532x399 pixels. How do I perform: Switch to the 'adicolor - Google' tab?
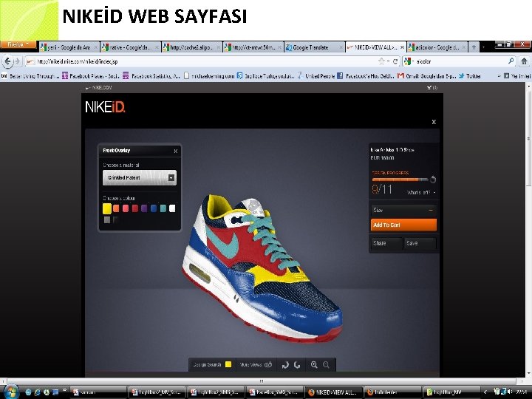point(437,47)
